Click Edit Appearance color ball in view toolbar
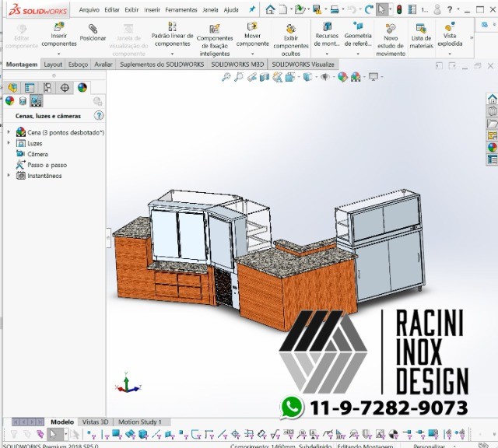 342,77
